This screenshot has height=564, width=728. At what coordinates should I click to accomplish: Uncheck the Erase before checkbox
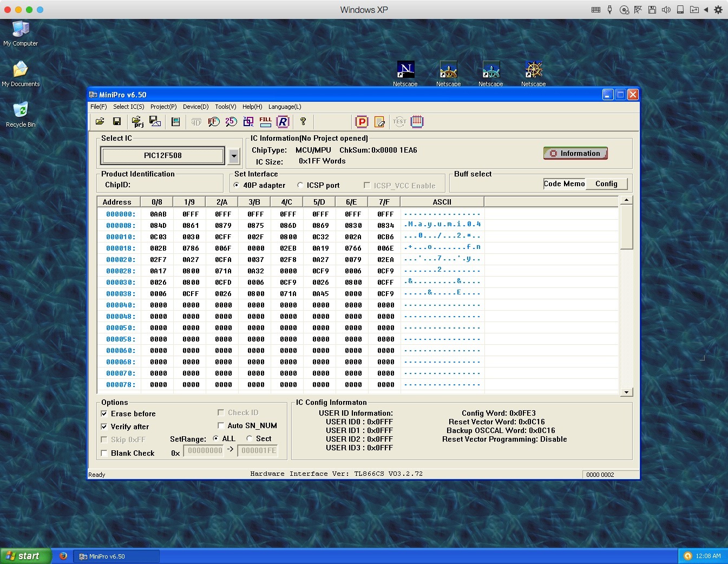coord(104,414)
